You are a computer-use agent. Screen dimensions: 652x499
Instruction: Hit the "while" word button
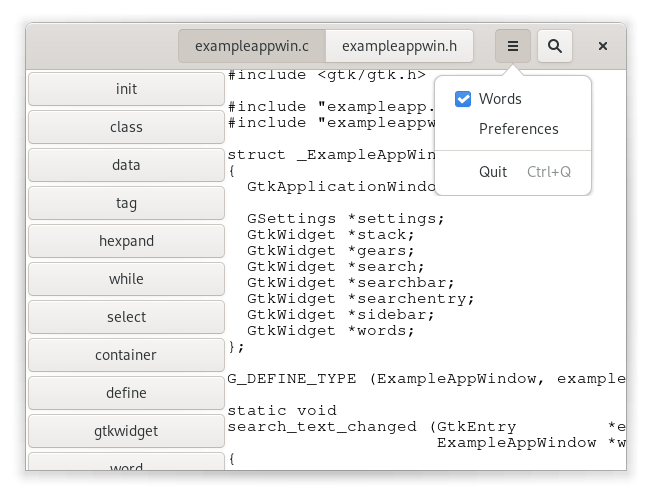126,279
